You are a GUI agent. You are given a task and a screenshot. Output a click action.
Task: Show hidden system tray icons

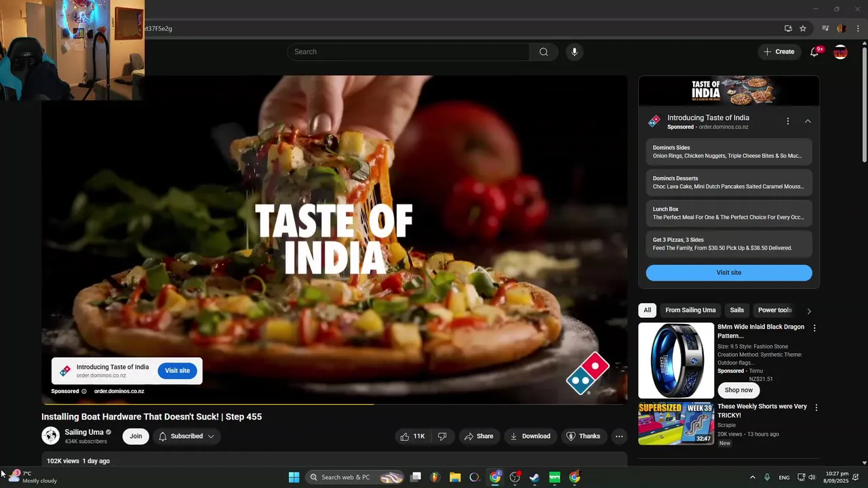click(752, 477)
